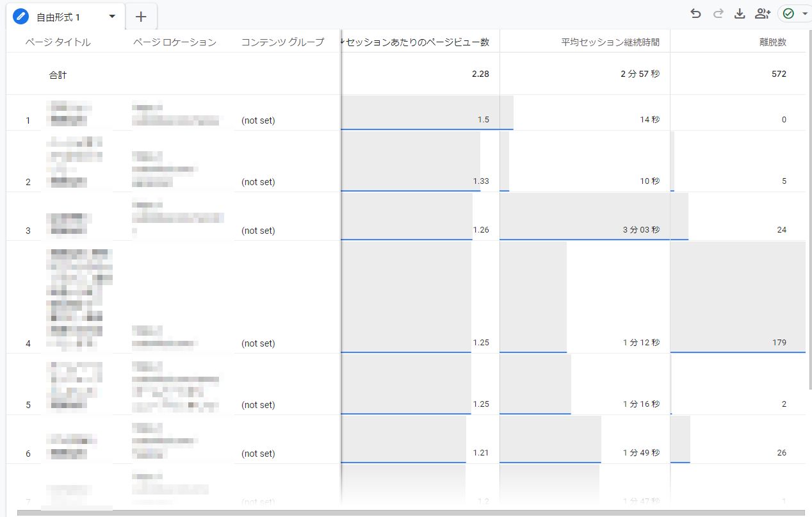This screenshot has height=517, width=812.
Task: Click the undo arrow icon
Action: pos(695,13)
